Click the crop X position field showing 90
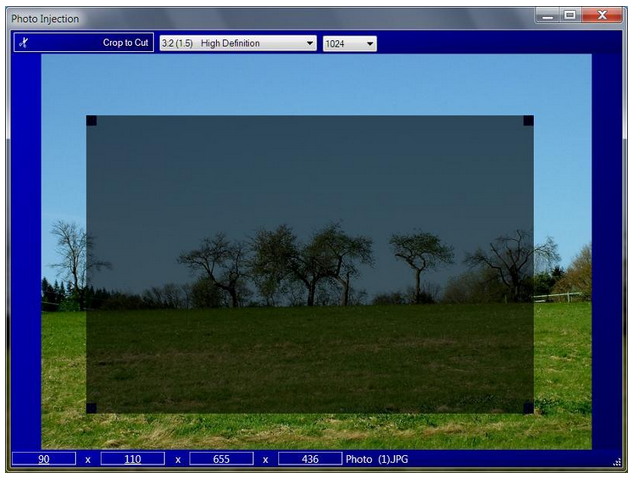The width and height of the screenshot is (631, 479). click(x=44, y=459)
